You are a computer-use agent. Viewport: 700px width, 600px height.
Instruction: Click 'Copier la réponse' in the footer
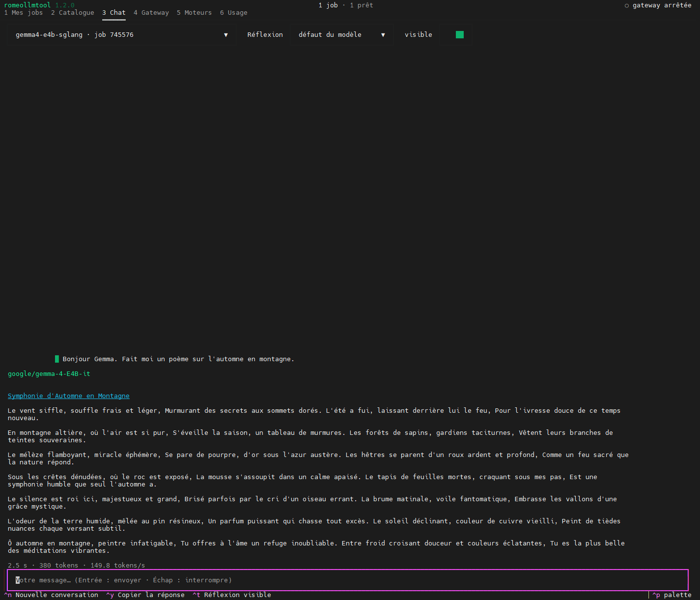[x=145, y=595]
